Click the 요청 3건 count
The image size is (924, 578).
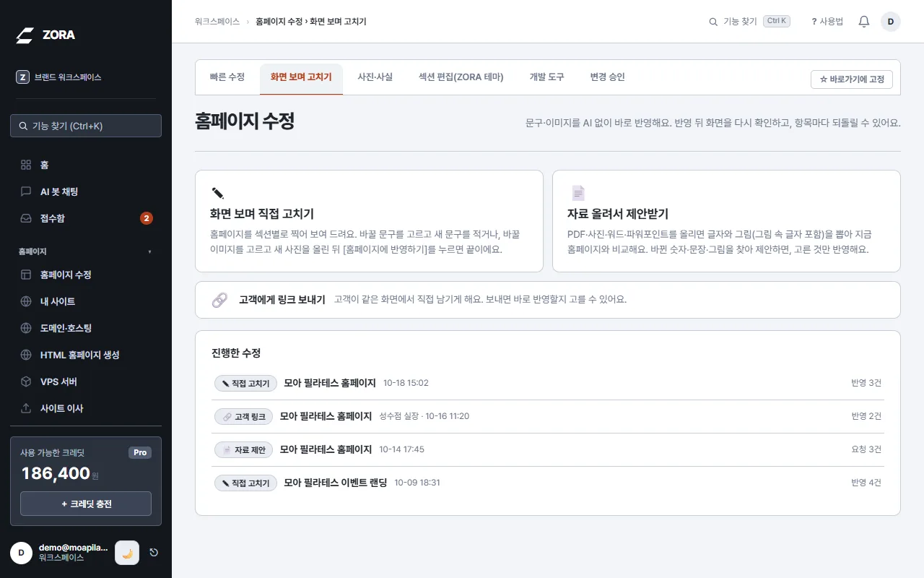(866, 449)
